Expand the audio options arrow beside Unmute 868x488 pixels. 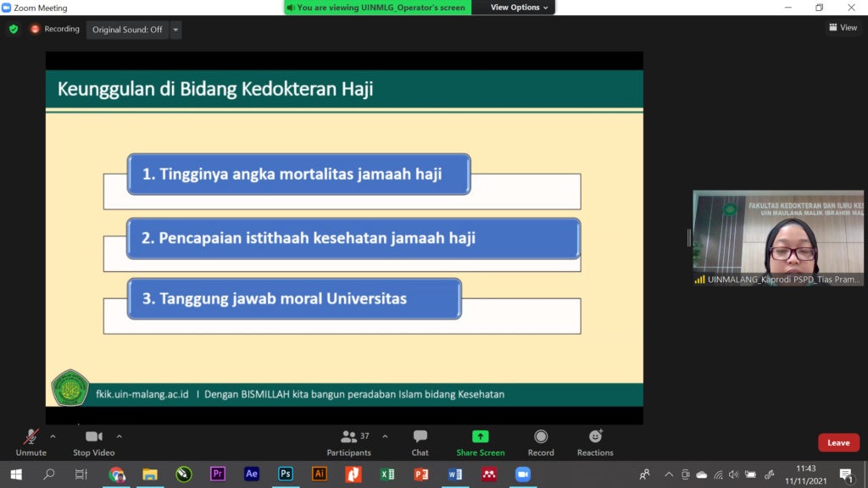point(53,436)
